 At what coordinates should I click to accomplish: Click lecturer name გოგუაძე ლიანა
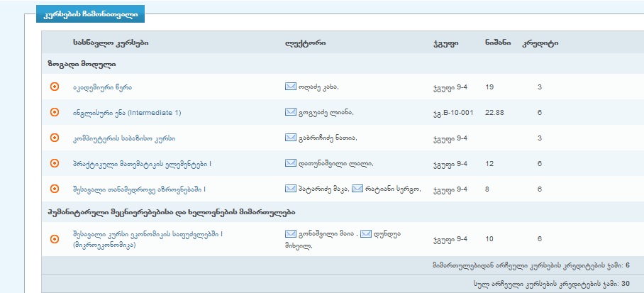326,113
